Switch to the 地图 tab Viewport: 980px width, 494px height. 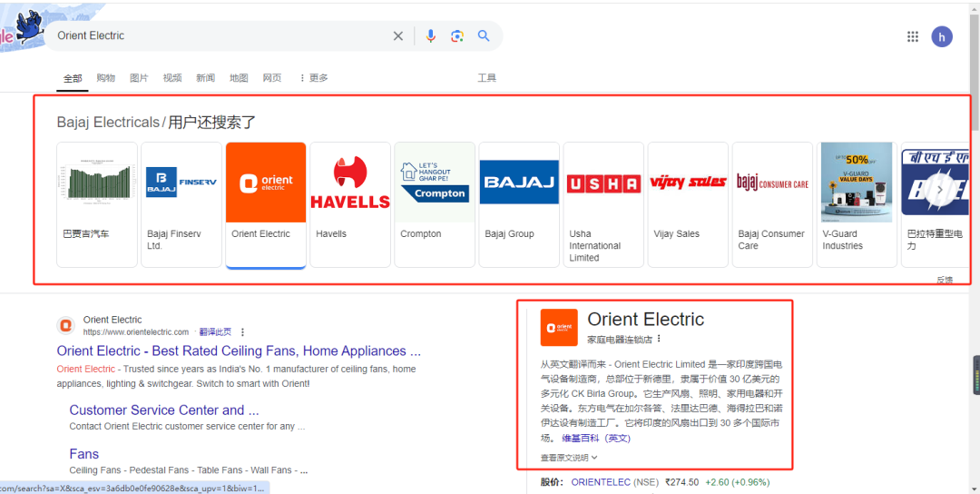[239, 78]
